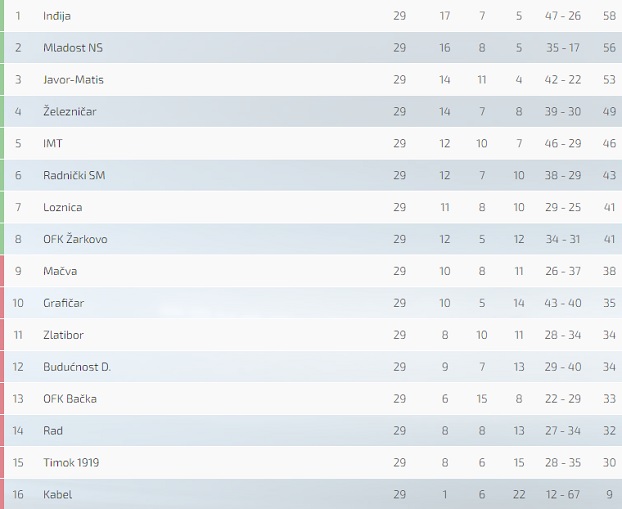622x509 pixels.
Task: Click the green marker beside Mladost NS
Action: (2, 48)
